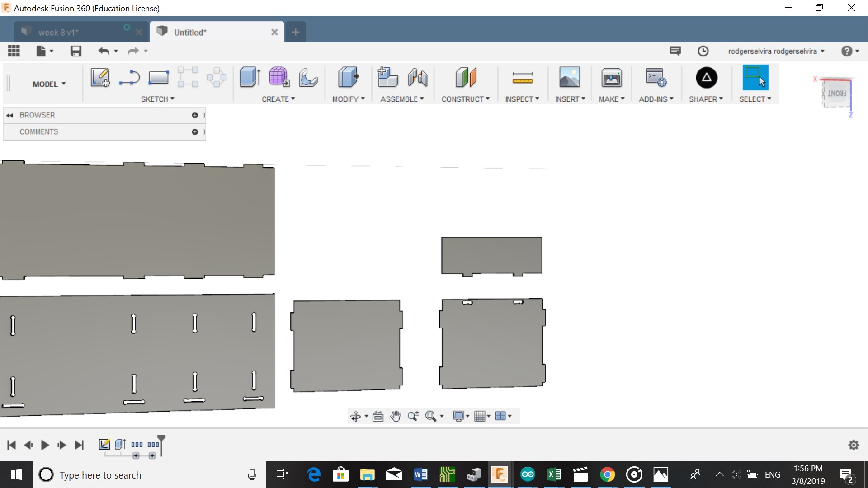Expand the Comments panel plus button
This screenshot has height=488, width=868.
[x=195, y=132]
